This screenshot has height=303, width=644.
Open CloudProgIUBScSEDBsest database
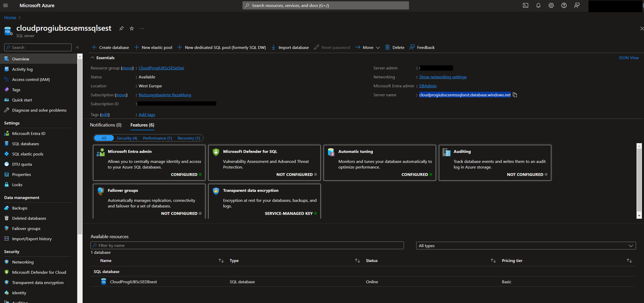pos(133,282)
